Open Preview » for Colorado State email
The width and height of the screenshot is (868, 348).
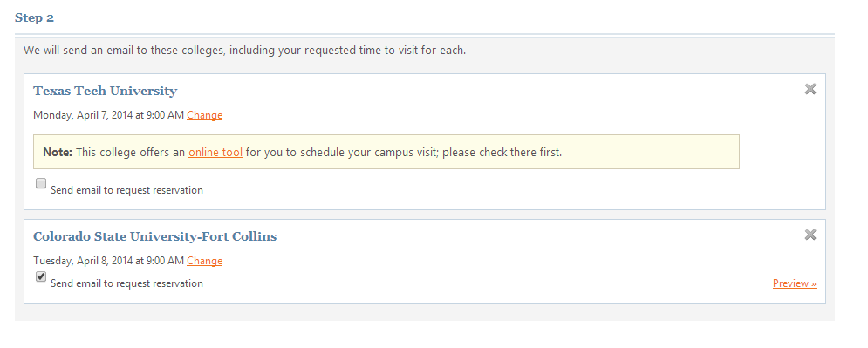click(795, 283)
